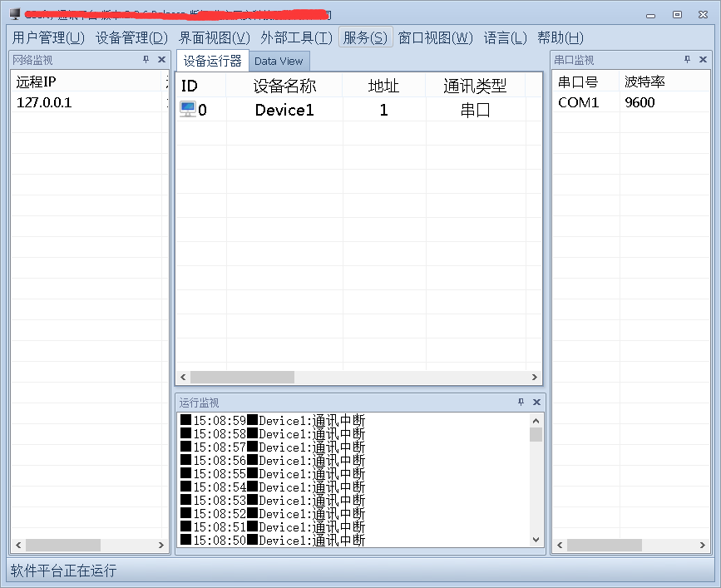The image size is (721, 588).
Task: Click the ID column header
Action: (201, 86)
